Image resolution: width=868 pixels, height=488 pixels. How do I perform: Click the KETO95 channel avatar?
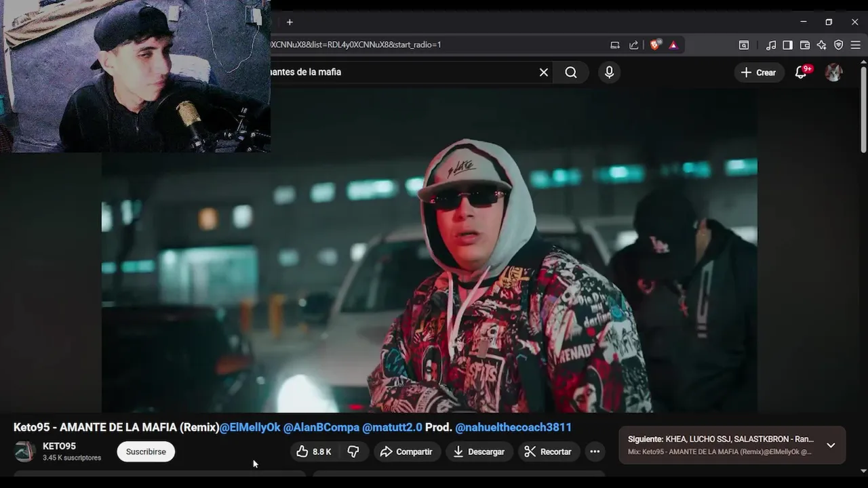coord(25,452)
